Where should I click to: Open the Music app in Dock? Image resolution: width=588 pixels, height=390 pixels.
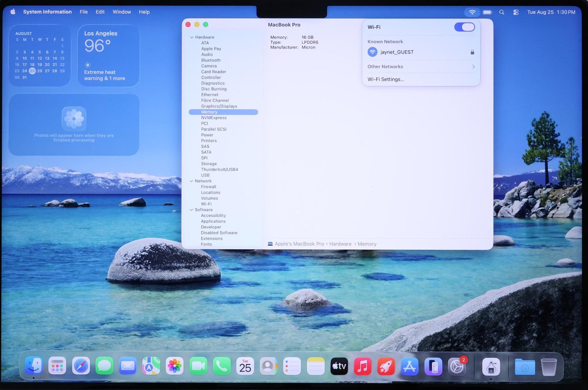pos(363,366)
